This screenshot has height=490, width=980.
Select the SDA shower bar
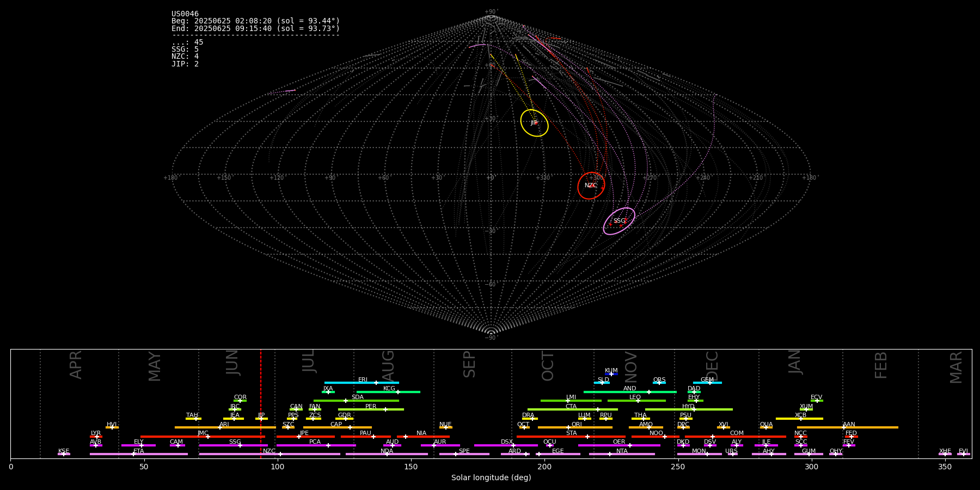[356, 401]
